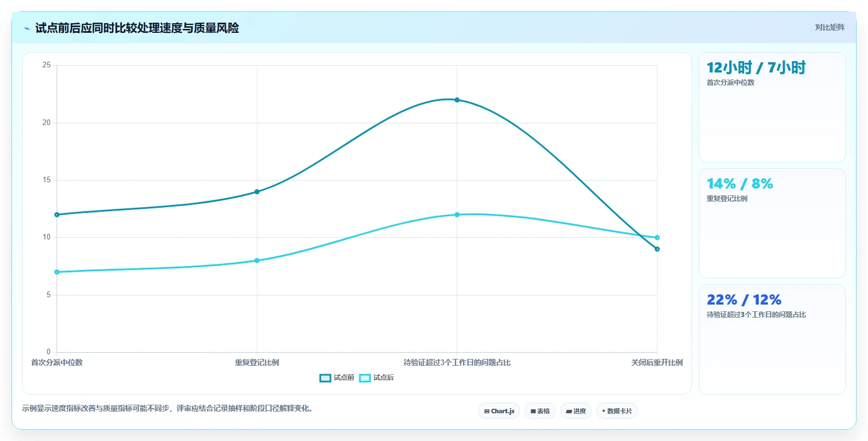This screenshot has height=441, width=868.
Task: Click the footer note beginning 示例显示速度指标
Action: [x=167, y=408]
